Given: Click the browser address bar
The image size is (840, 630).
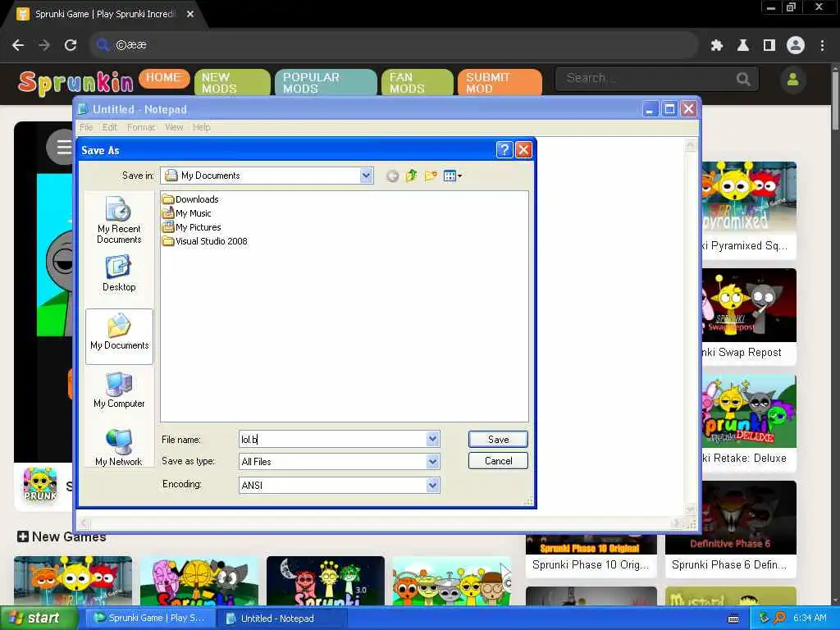Looking at the screenshot, I should (394, 45).
